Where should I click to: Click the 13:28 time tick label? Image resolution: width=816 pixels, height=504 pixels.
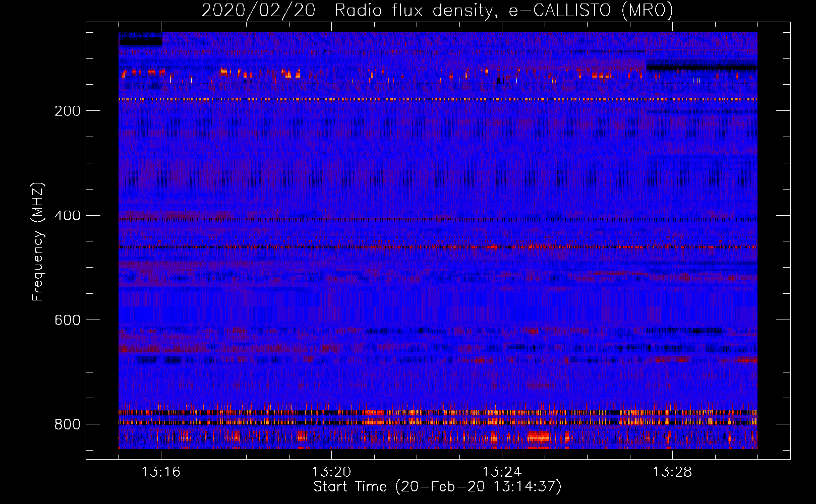pos(672,472)
